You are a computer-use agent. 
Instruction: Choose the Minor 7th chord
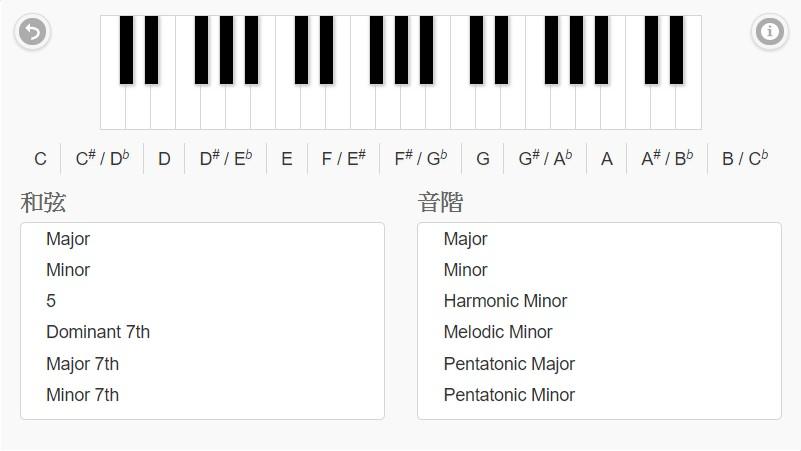(x=82, y=395)
